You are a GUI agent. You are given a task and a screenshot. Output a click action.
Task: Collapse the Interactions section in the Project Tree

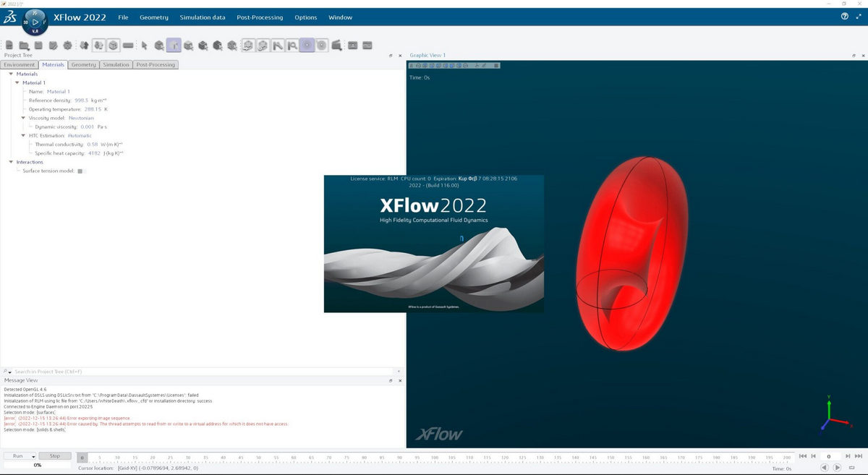(x=12, y=162)
